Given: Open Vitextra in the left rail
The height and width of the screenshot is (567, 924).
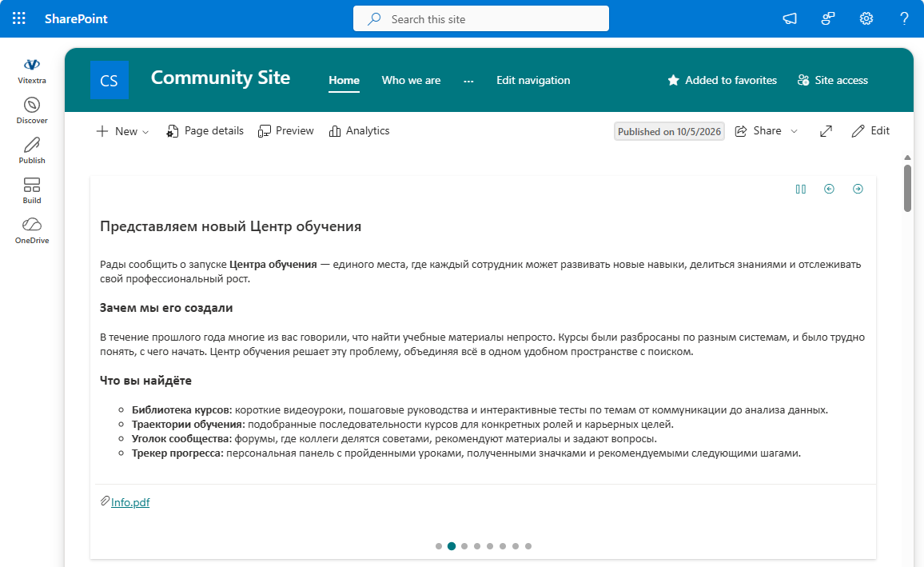Looking at the screenshot, I should coord(32,70).
